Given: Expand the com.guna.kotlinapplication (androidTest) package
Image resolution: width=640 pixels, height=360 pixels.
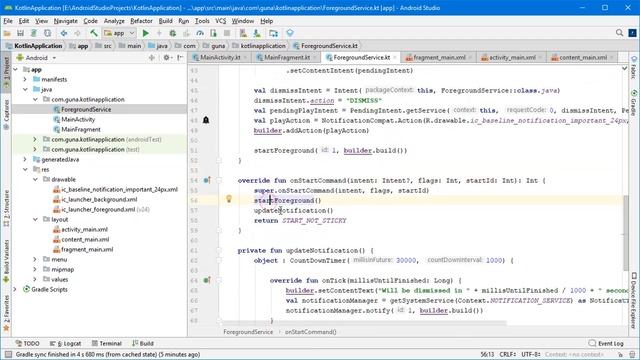Looking at the screenshot, I should click(x=35, y=139).
